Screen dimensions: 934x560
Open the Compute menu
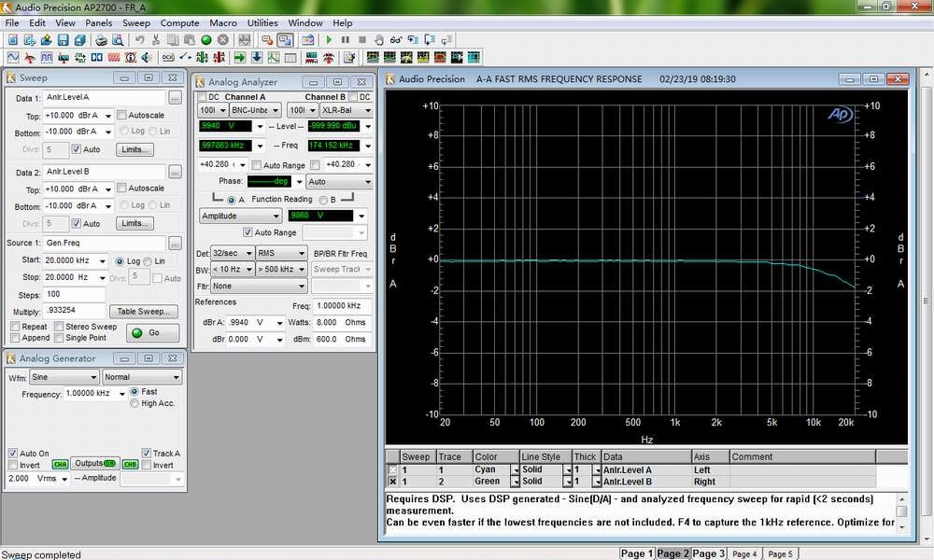pyautogui.click(x=180, y=22)
